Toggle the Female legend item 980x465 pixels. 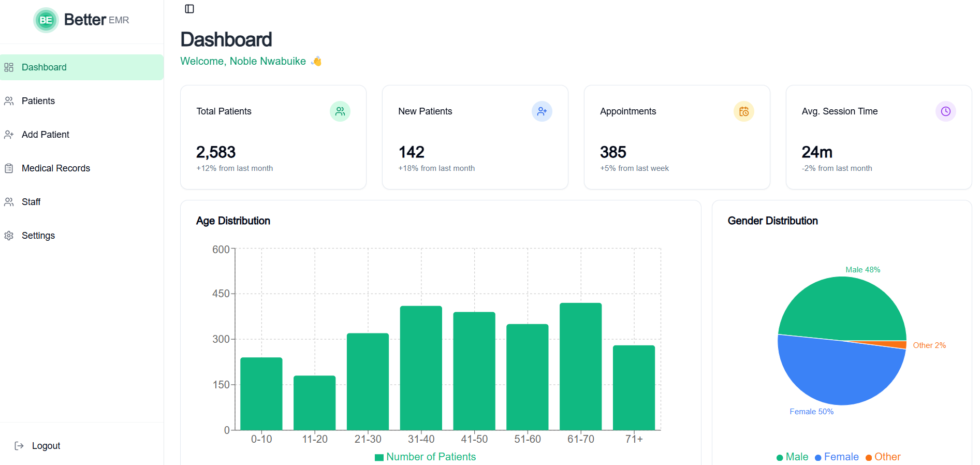[x=837, y=457]
